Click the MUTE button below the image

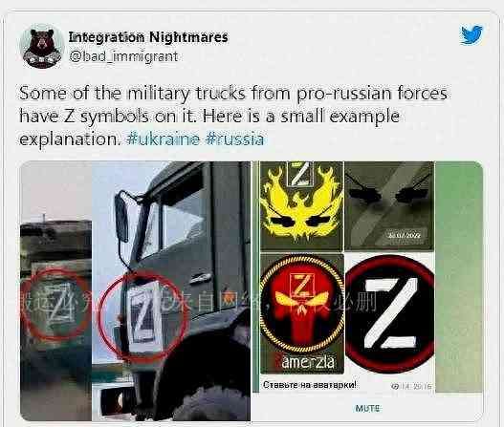point(367,409)
